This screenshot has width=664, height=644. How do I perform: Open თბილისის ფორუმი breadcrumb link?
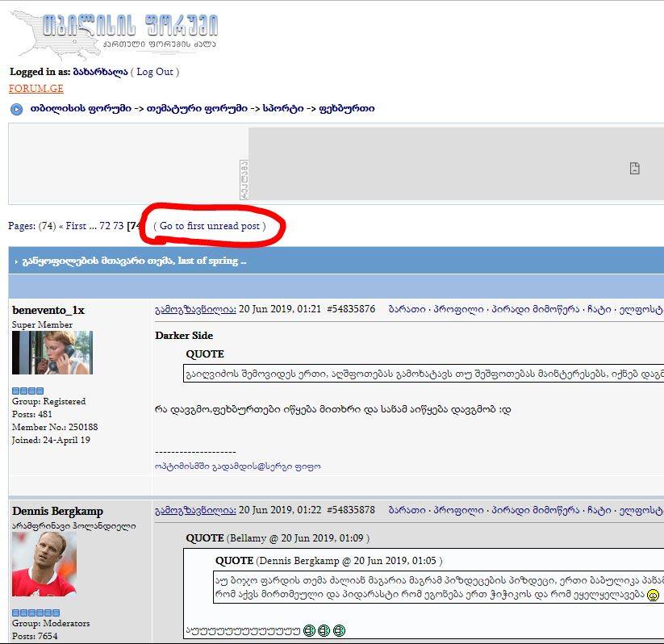[81, 108]
